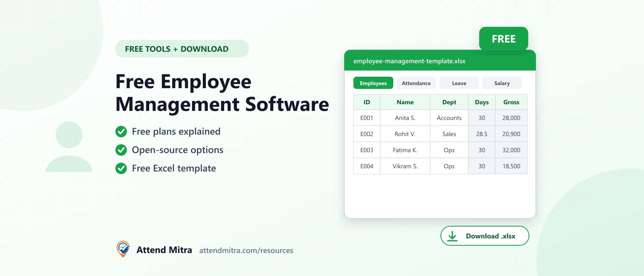Screen dimensions: 644x276
Task: Select the E001 cell
Action: 367,118
